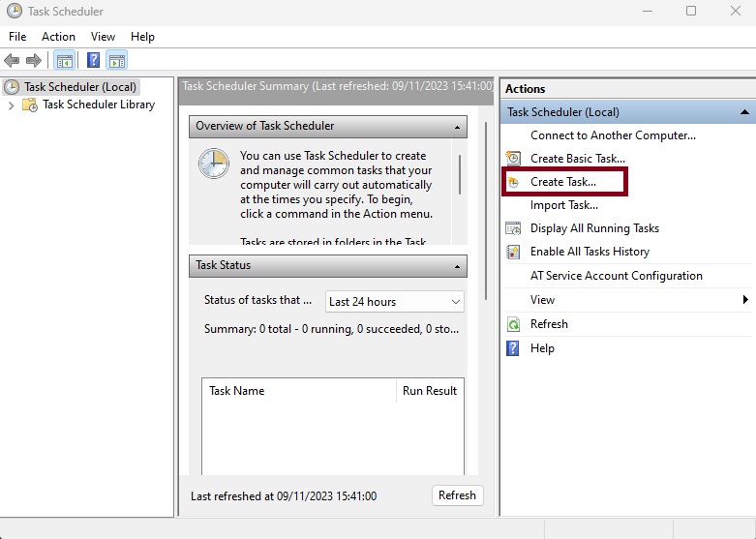Collapse the Task Status section

pos(457,267)
